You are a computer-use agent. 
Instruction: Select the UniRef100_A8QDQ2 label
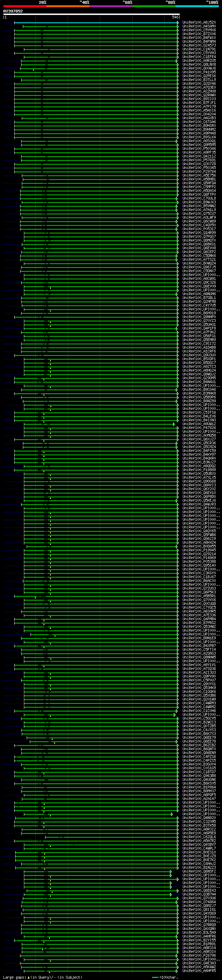click(x=199, y=466)
